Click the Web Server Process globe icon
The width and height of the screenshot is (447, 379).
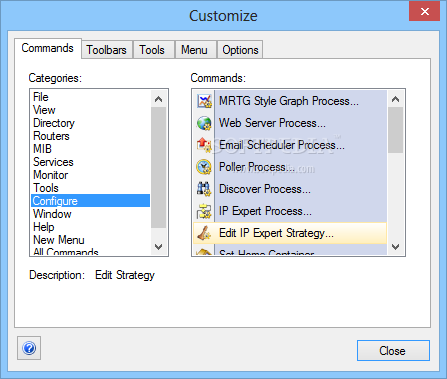[x=204, y=123]
